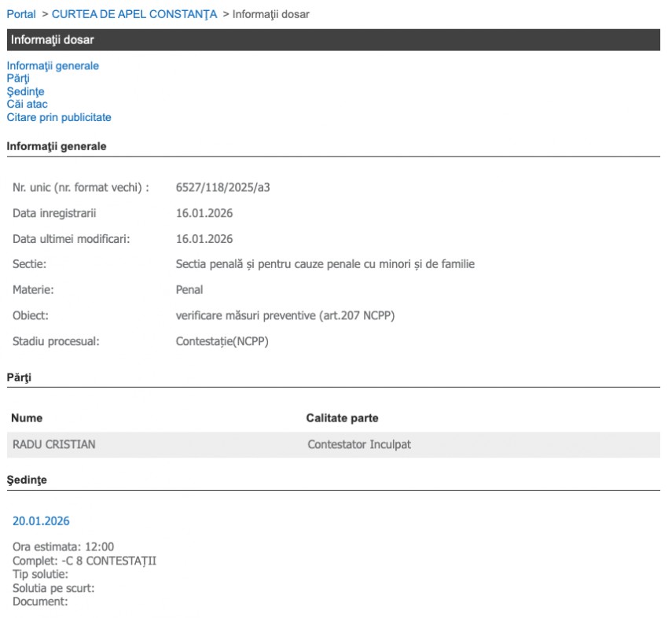Jump to Informații generale anchor link
The height and width of the screenshot is (618, 672).
pos(53,66)
